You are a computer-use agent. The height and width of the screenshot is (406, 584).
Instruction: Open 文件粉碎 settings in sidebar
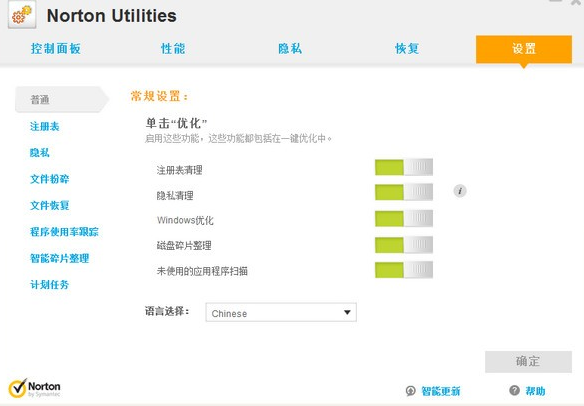coord(50,179)
